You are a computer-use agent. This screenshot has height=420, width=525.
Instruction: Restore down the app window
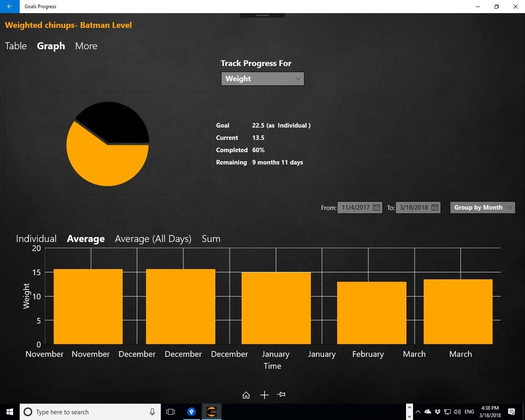(x=497, y=7)
